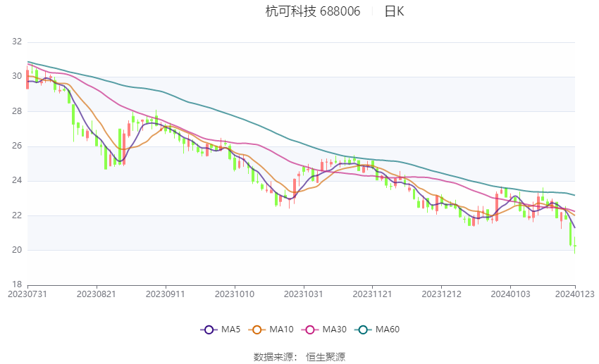The width and height of the screenshot is (599, 364).
Task: Click the y-axis value 22
Action: 17,215
